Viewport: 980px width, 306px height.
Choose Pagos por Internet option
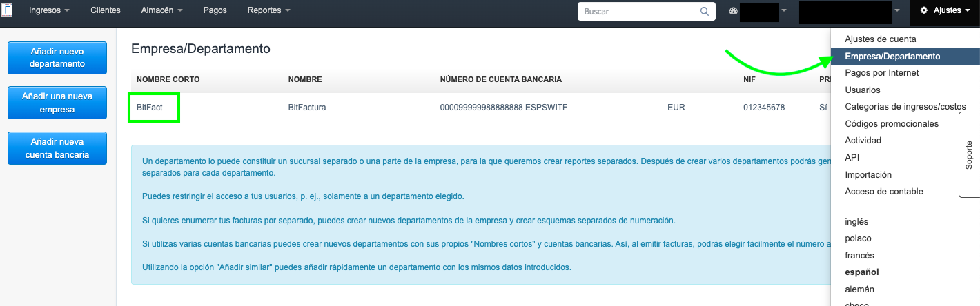[881, 73]
